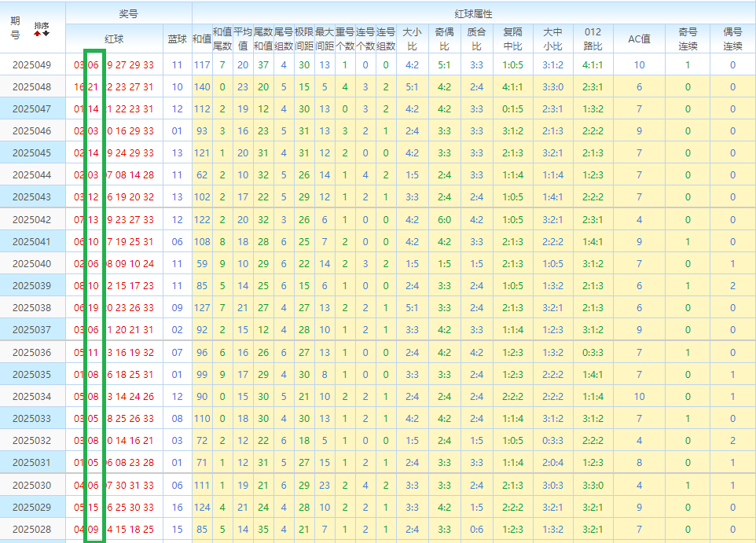
Task: Click 质合比 0:6 in row 2025028
Action: click(x=476, y=530)
